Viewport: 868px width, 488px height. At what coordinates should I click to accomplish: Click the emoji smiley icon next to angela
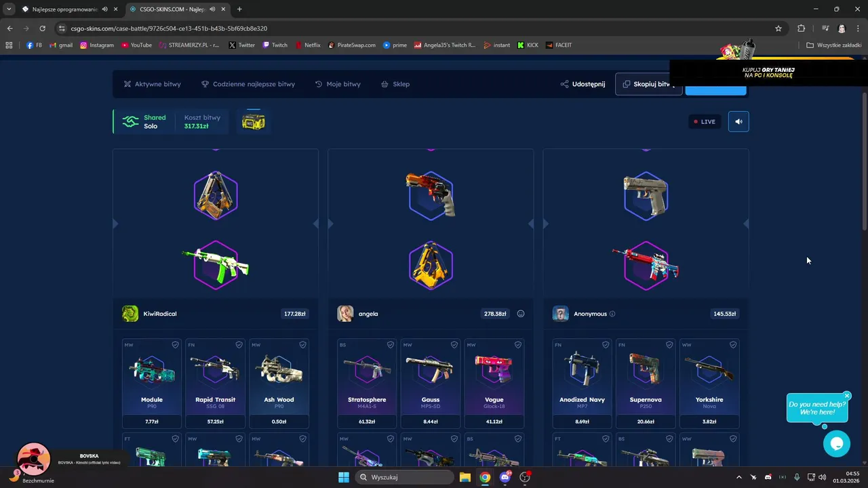(521, 314)
